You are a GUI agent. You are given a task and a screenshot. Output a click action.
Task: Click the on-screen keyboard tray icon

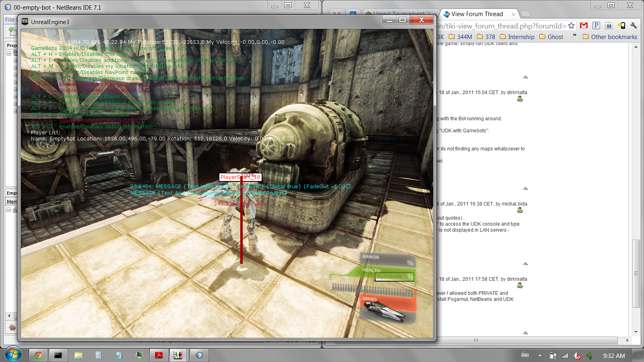click(525, 355)
